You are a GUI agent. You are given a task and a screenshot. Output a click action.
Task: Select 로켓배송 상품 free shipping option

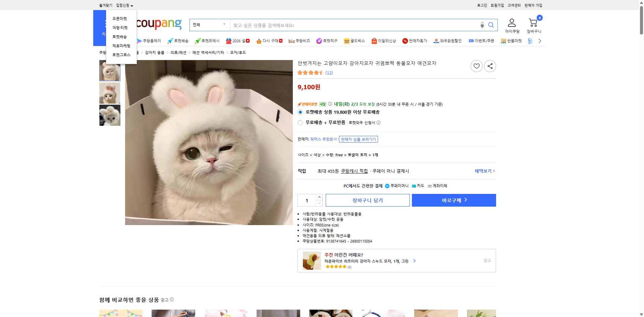point(300,112)
